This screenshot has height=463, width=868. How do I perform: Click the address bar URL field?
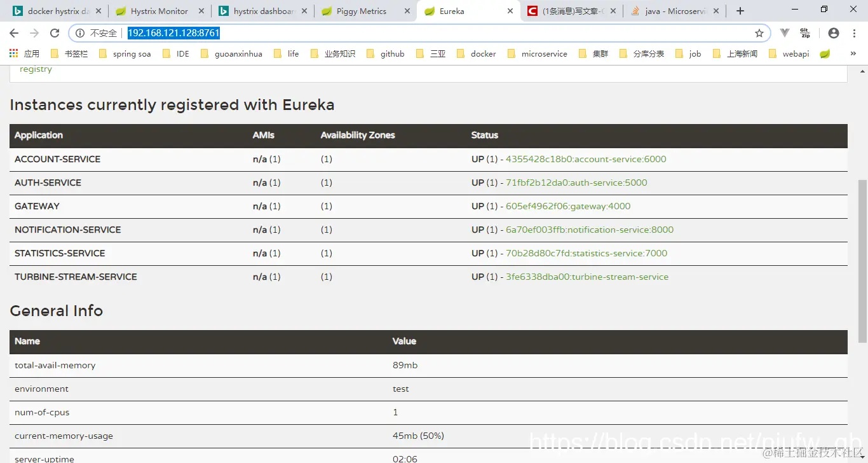point(419,33)
